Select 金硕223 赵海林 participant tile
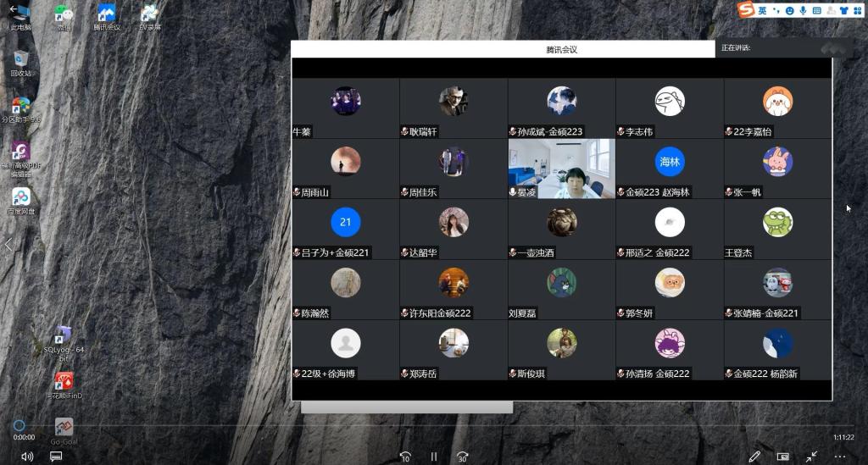 [670, 169]
